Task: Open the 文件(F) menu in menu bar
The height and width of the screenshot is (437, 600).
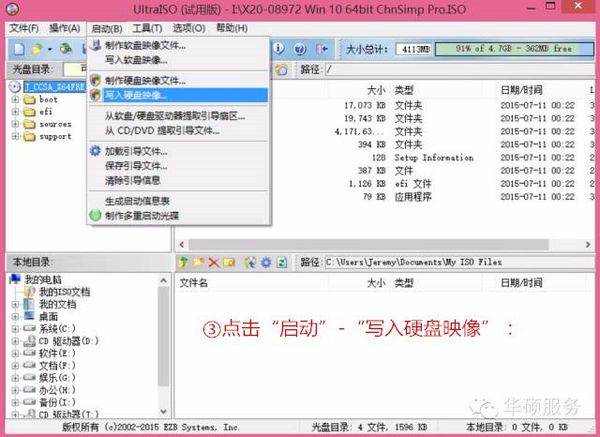Action: pos(23,28)
